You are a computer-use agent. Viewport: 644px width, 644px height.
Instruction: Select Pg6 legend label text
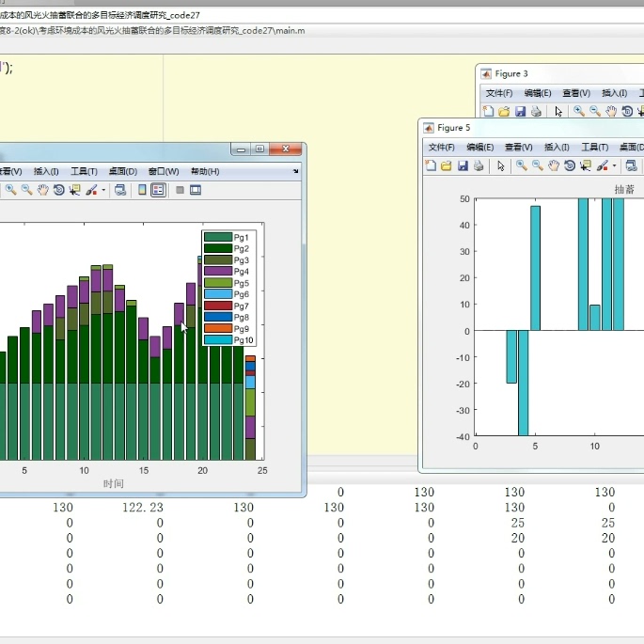[242, 294]
